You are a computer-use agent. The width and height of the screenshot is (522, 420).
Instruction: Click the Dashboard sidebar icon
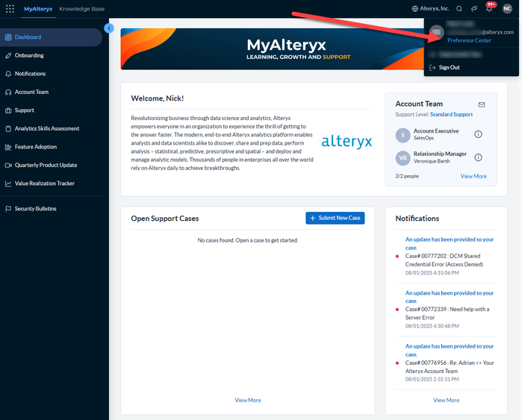8,37
